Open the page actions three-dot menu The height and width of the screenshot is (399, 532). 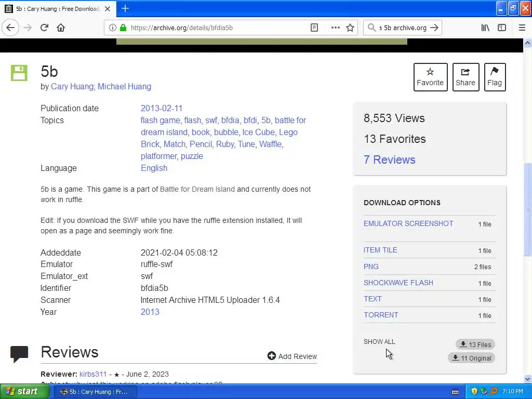point(335,28)
